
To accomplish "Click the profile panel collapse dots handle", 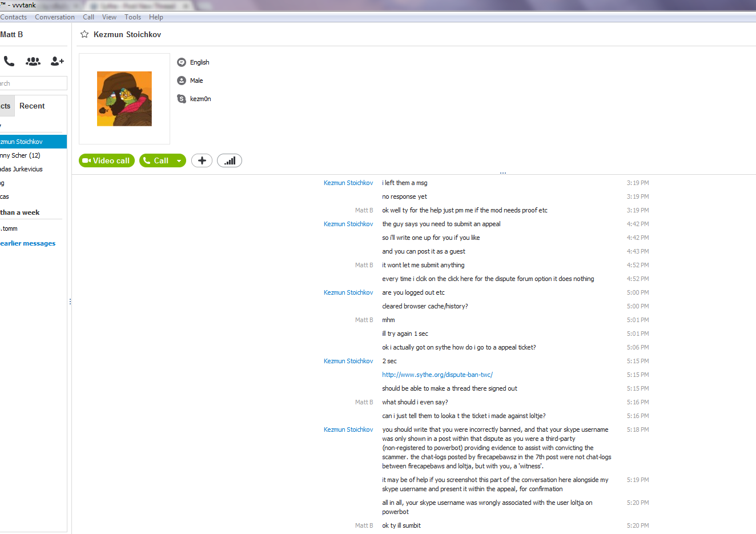I will tap(503, 172).
